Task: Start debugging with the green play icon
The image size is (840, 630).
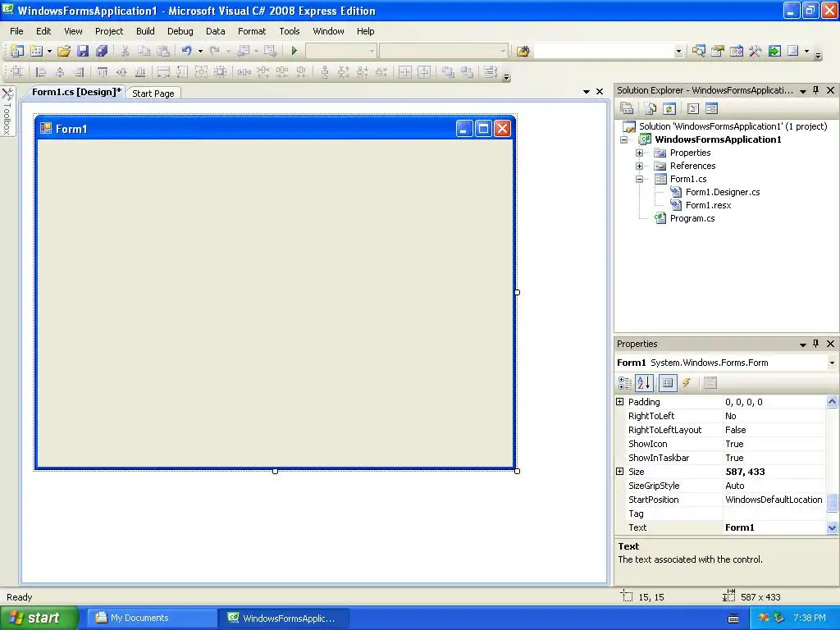Action: pyautogui.click(x=294, y=51)
